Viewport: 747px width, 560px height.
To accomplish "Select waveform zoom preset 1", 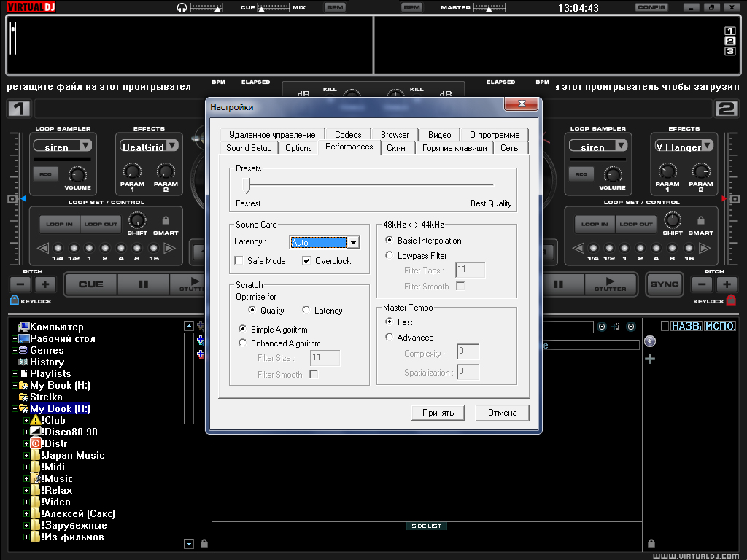I will click(729, 31).
